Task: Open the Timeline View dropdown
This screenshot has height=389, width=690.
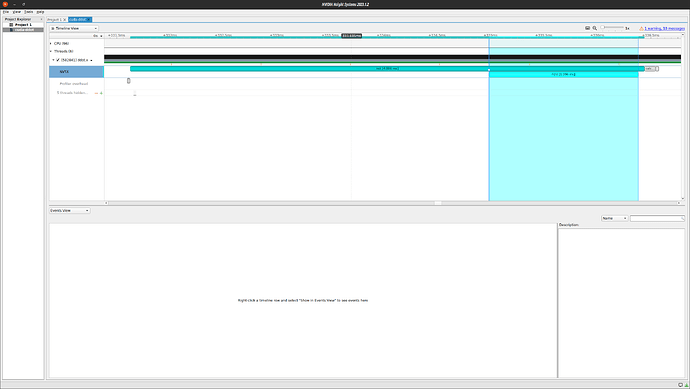Action: coord(74,28)
